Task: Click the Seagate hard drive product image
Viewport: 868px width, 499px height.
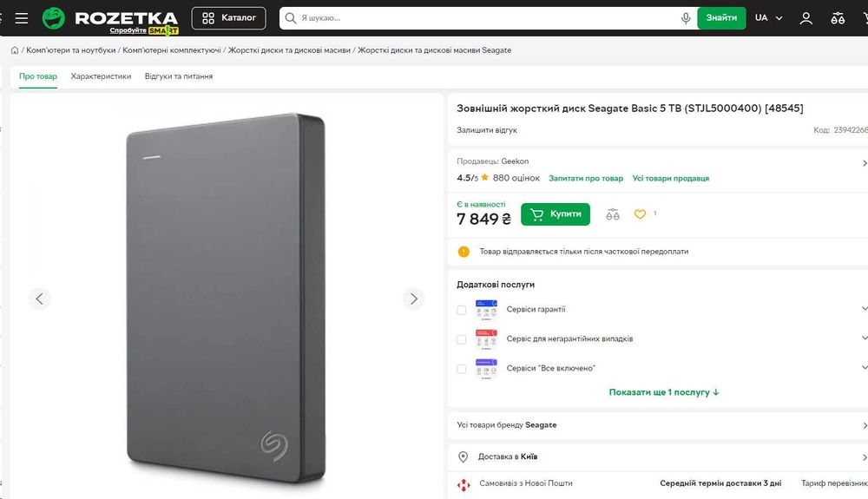Action: click(x=226, y=298)
